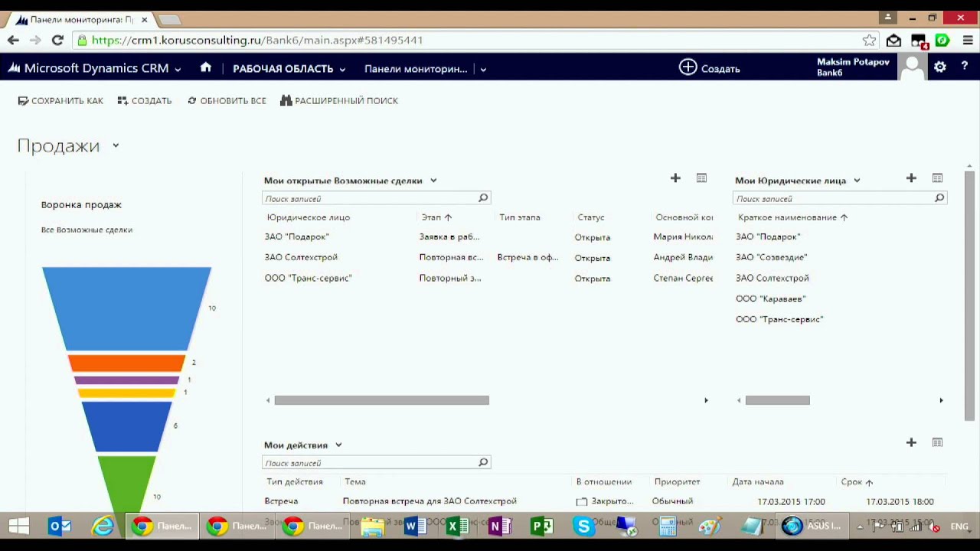Open OneNote from the taskbar
This screenshot has width=980, height=551.
pyautogui.click(x=499, y=527)
